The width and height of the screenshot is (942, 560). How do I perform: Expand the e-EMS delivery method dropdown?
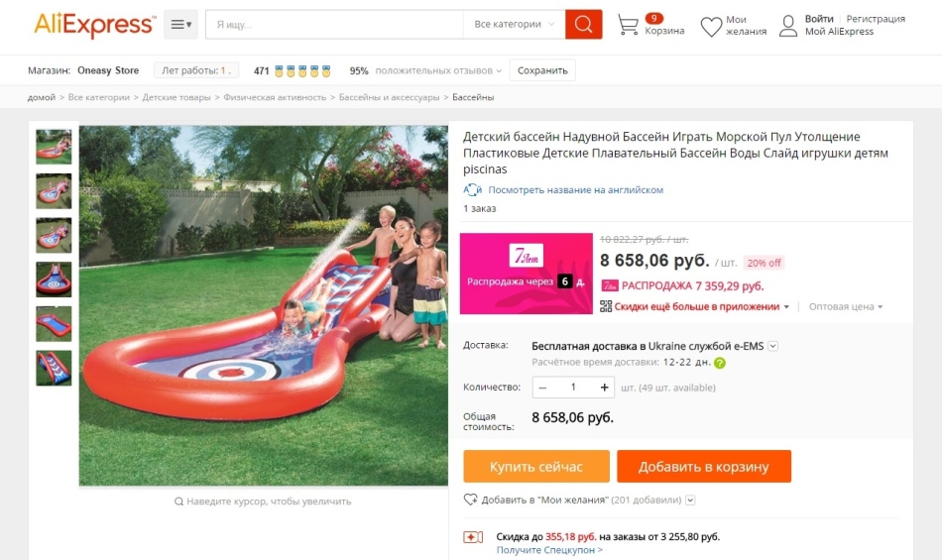(773, 346)
